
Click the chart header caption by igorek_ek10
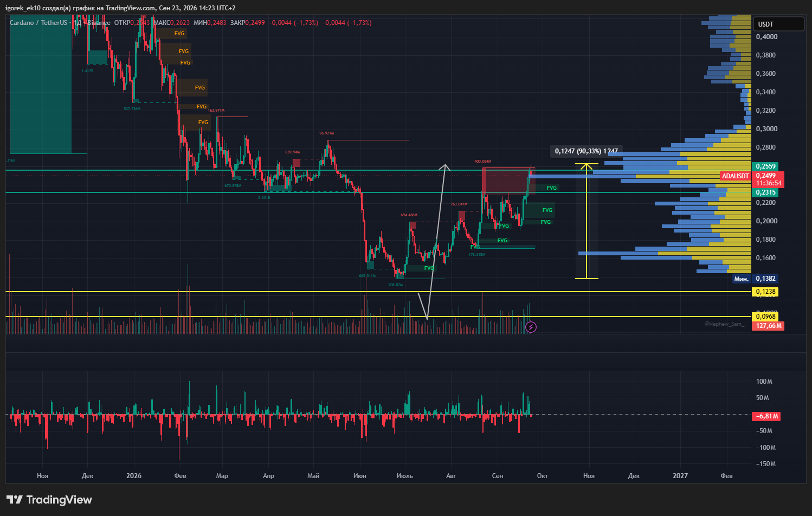(x=120, y=8)
